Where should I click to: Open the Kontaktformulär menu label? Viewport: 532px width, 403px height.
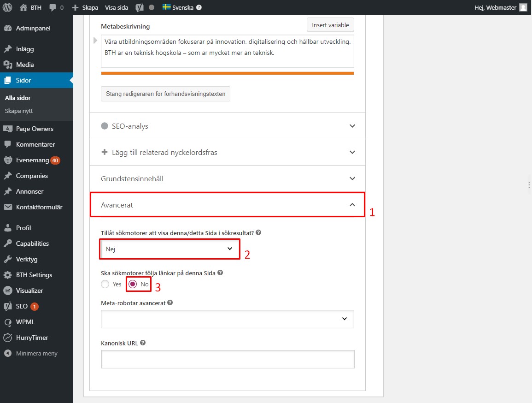(x=39, y=207)
